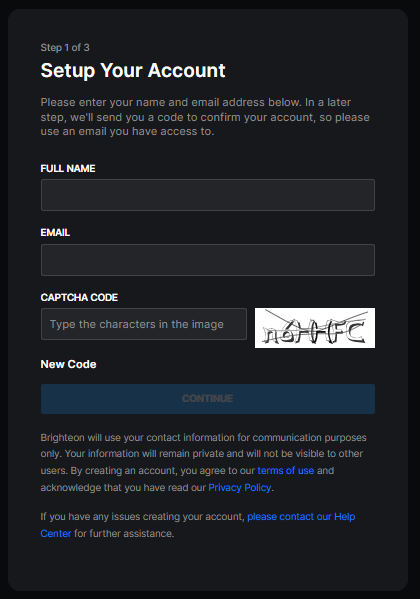Image resolution: width=420 pixels, height=599 pixels.
Task: Click the Brighteon contact information notice
Action: point(204,462)
